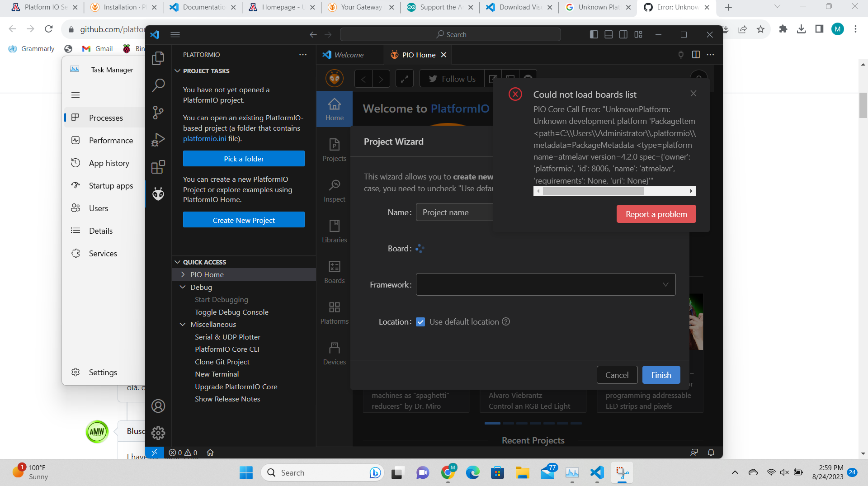
Task: Open the Projects section in PIO Home
Action: coord(335,150)
